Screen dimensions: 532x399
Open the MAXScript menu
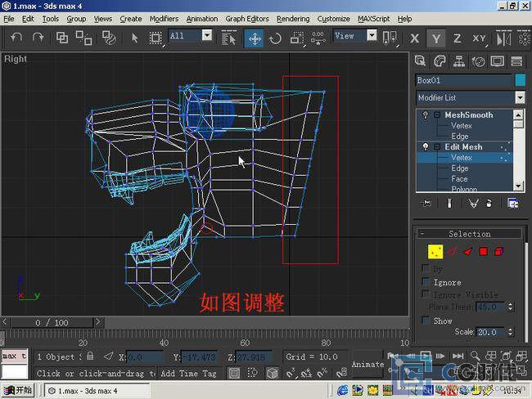click(373, 19)
